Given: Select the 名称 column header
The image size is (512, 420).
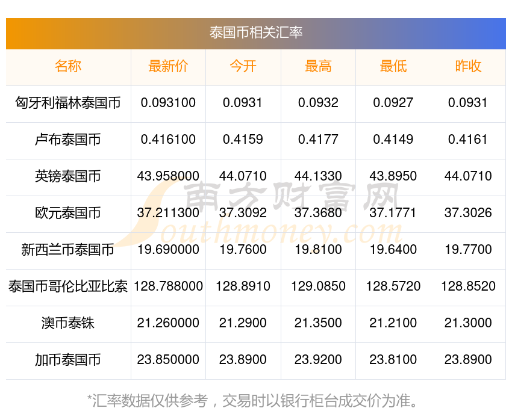Looking at the screenshot, I should [68, 67].
